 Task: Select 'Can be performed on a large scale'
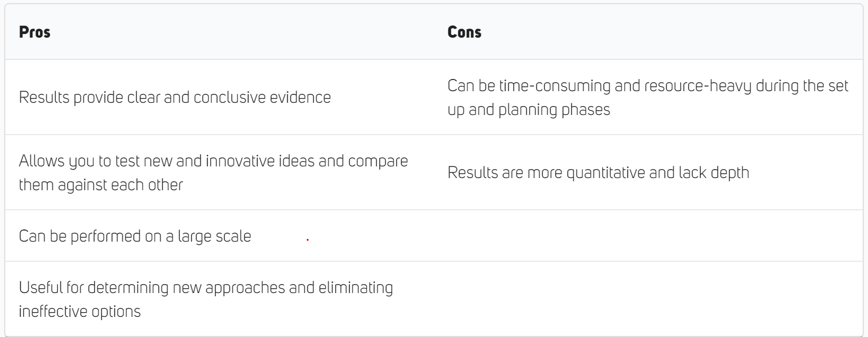tap(135, 236)
